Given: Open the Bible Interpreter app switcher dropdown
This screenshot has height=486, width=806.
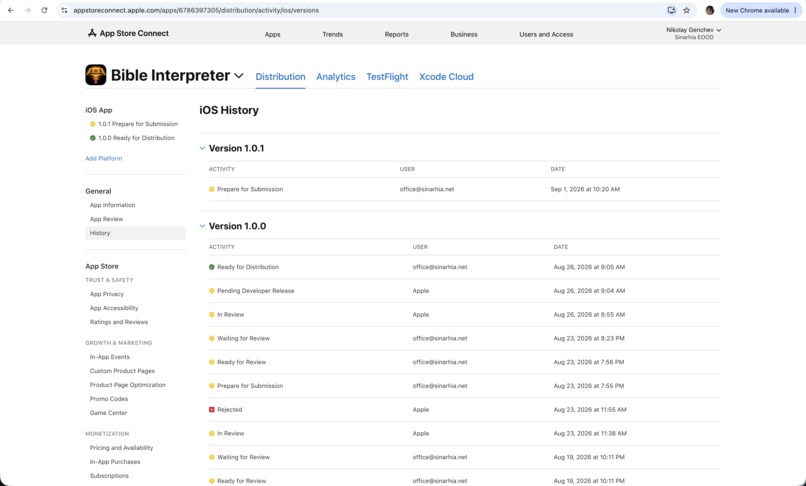Looking at the screenshot, I should tap(239, 76).
